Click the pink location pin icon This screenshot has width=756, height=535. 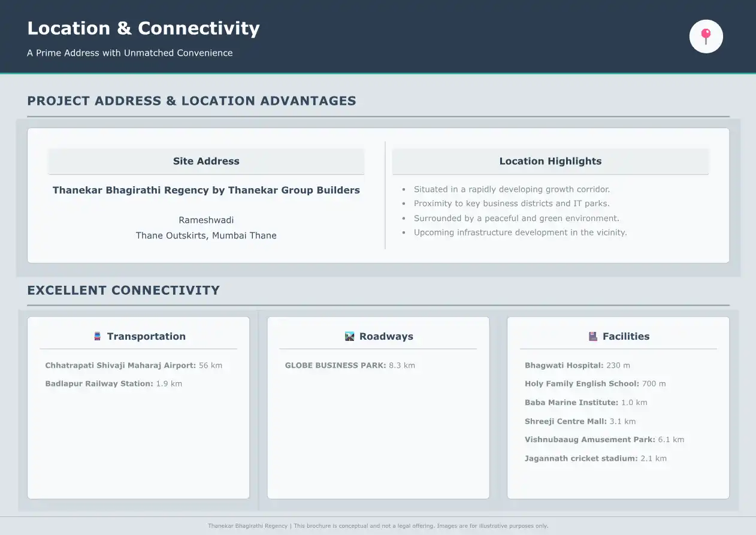706,37
